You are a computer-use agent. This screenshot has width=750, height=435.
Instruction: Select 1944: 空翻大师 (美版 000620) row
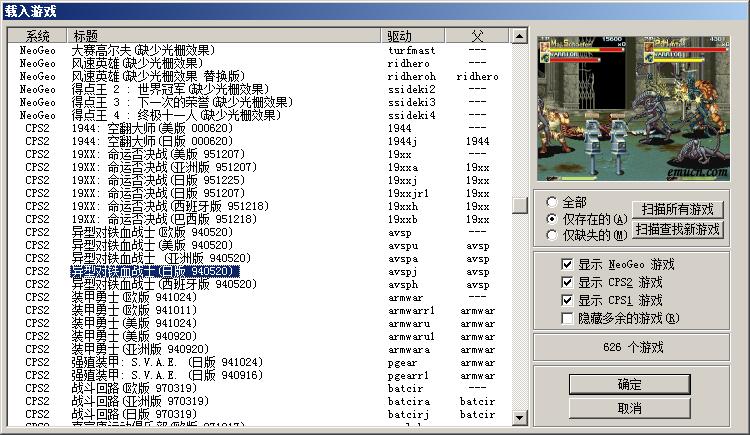click(x=258, y=128)
